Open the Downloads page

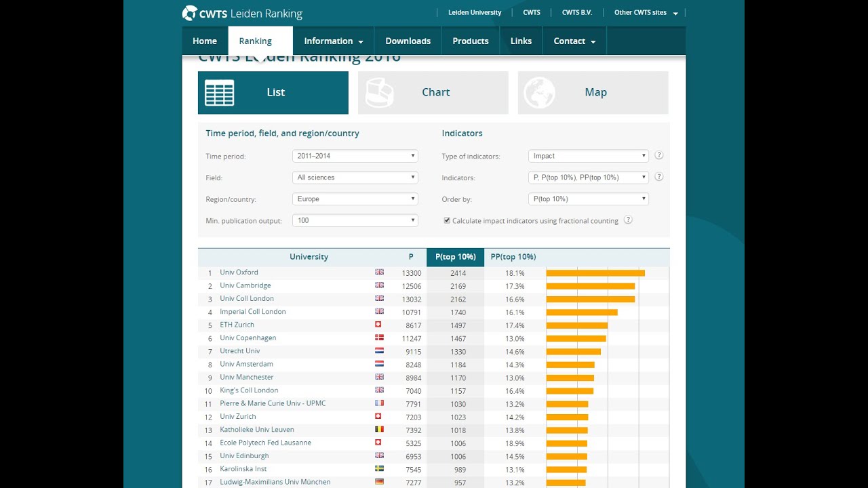pos(408,41)
